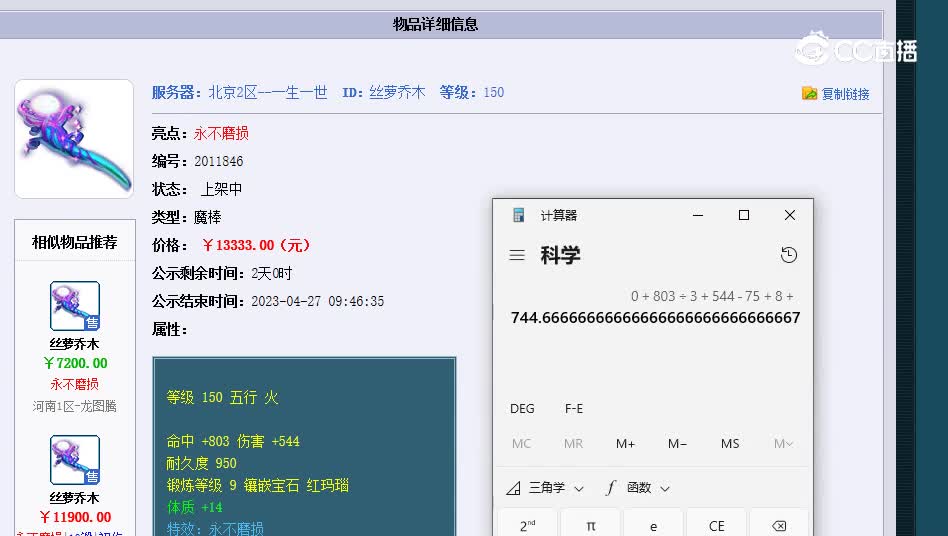
Task: Click the π constant key
Action: pyautogui.click(x=591, y=523)
